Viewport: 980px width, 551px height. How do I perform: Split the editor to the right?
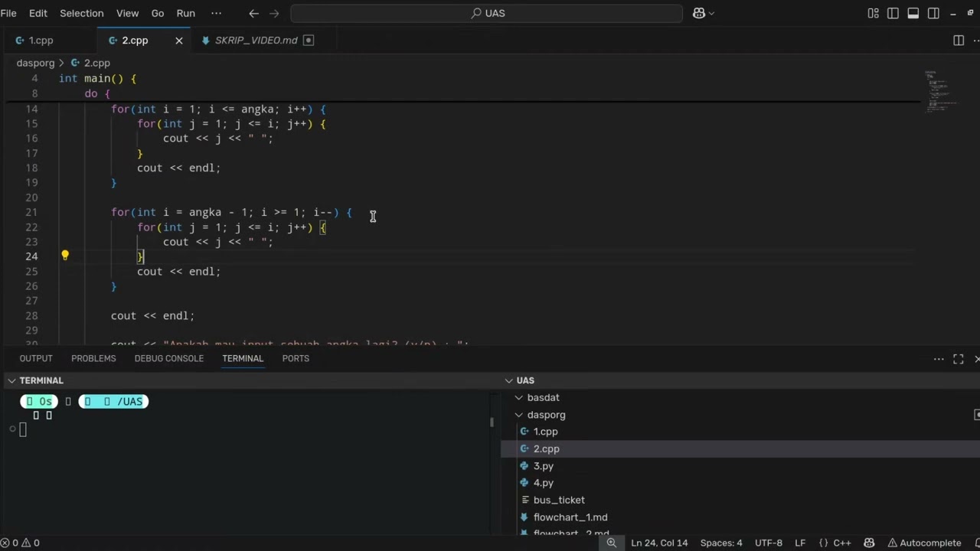(x=959, y=41)
